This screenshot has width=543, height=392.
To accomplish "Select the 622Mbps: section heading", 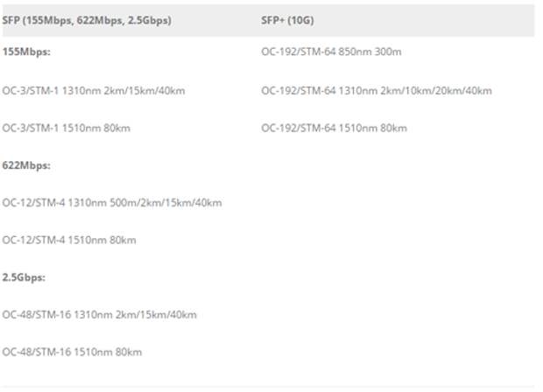I will pos(26,165).
